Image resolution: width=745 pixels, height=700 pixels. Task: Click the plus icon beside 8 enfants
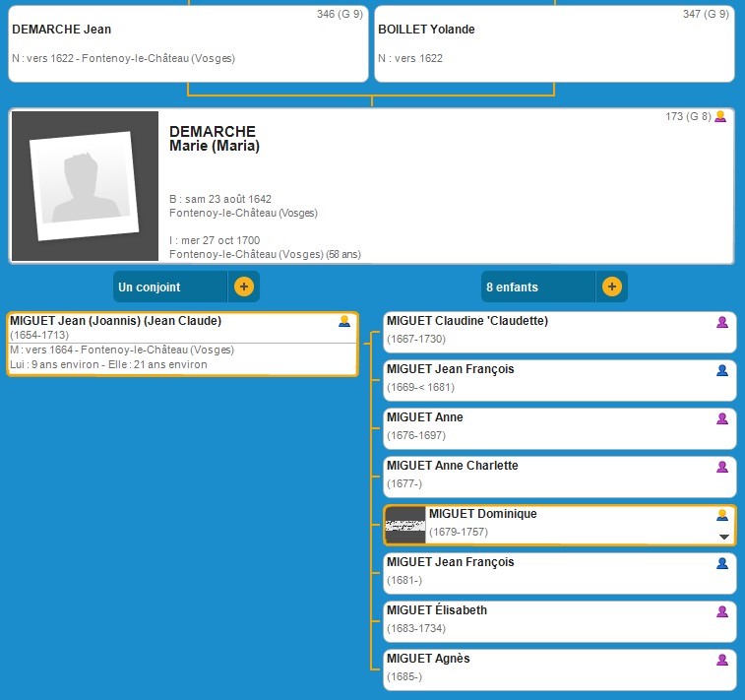pos(611,287)
